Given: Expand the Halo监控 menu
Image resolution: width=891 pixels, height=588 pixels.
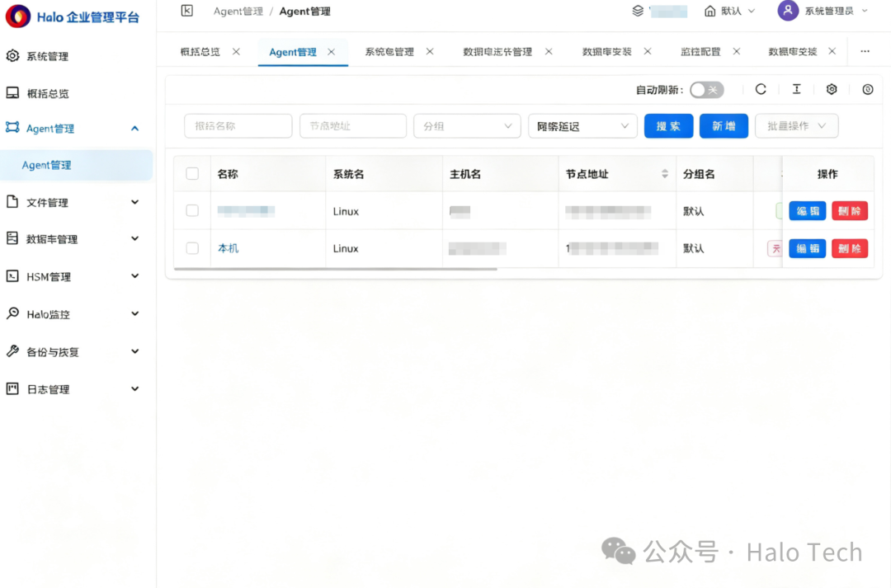Looking at the screenshot, I should 134,313.
